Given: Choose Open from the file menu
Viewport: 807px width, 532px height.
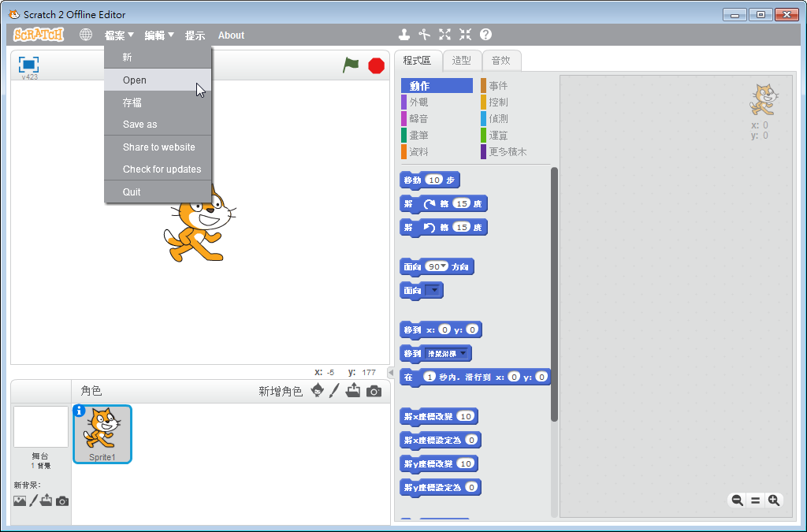Looking at the screenshot, I should pos(135,80).
